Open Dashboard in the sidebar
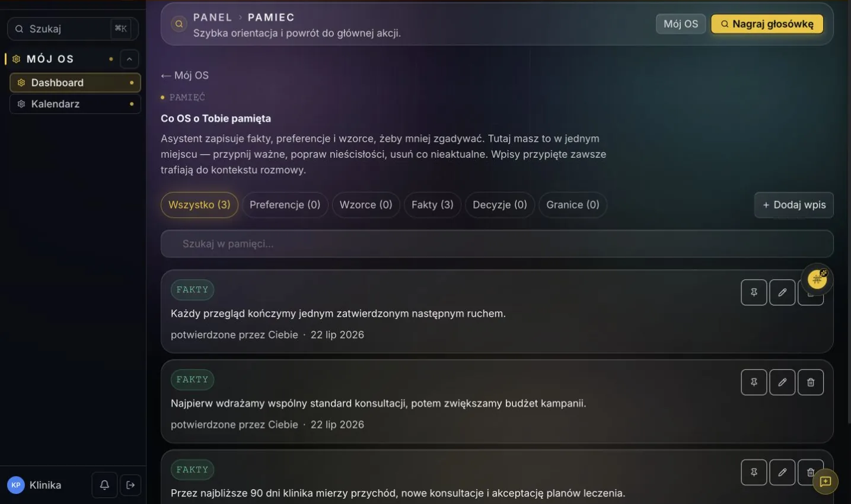 click(75, 82)
